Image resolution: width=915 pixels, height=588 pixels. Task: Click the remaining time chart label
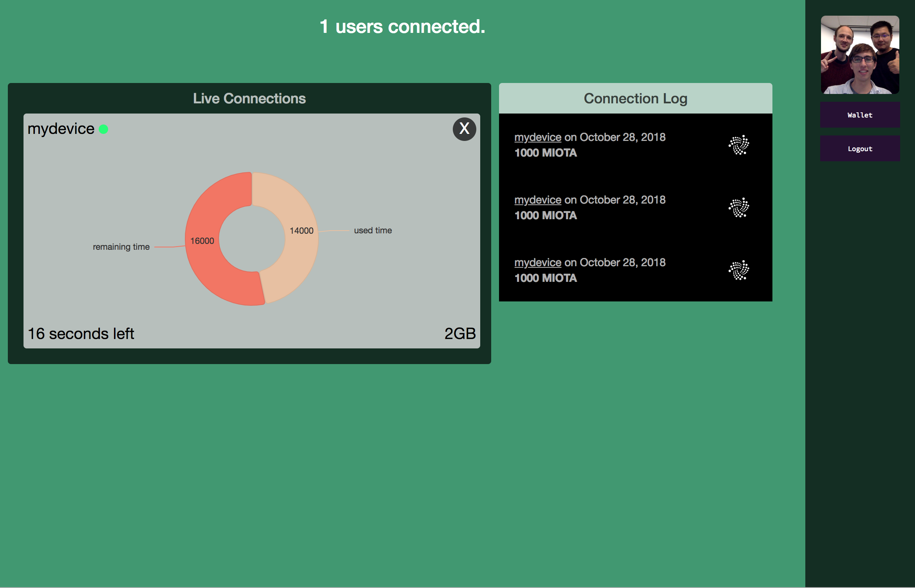click(121, 247)
